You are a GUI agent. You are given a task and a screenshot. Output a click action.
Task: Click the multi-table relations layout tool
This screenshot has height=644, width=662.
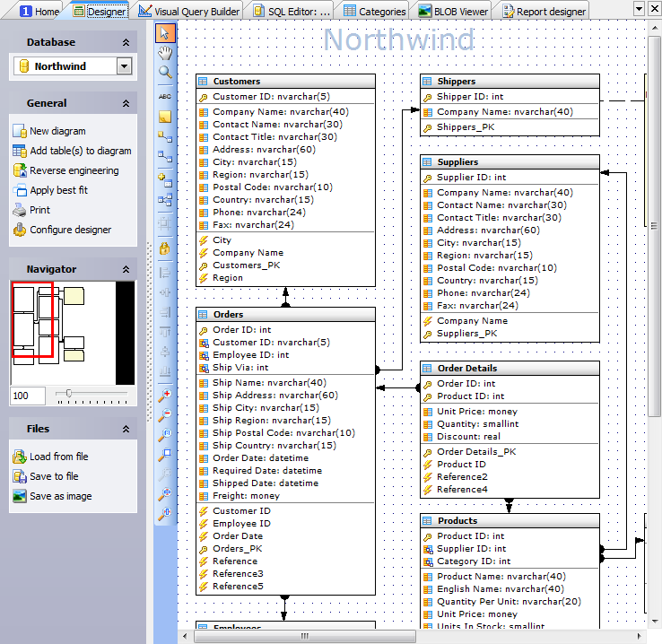[165, 200]
